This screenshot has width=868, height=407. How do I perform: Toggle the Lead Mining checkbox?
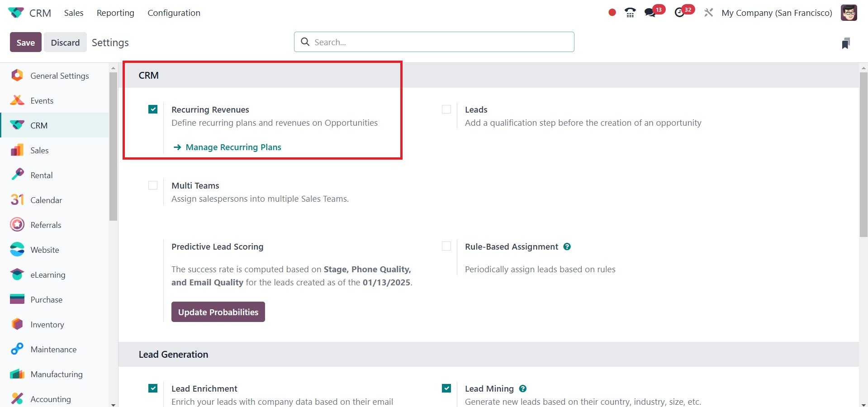[x=446, y=388]
